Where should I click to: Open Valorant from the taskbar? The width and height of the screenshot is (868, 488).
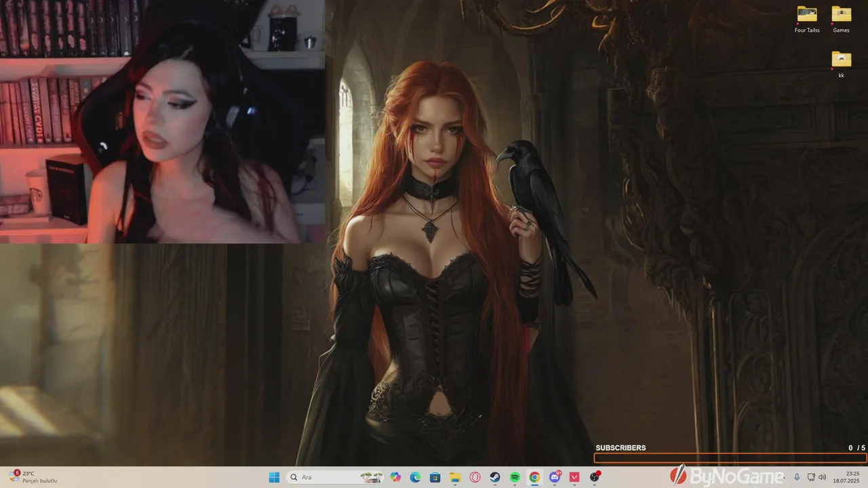(574, 477)
